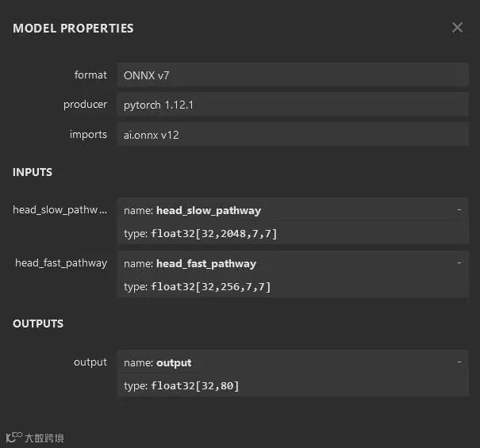Click the imports value ai.onnx v12

click(x=292, y=135)
